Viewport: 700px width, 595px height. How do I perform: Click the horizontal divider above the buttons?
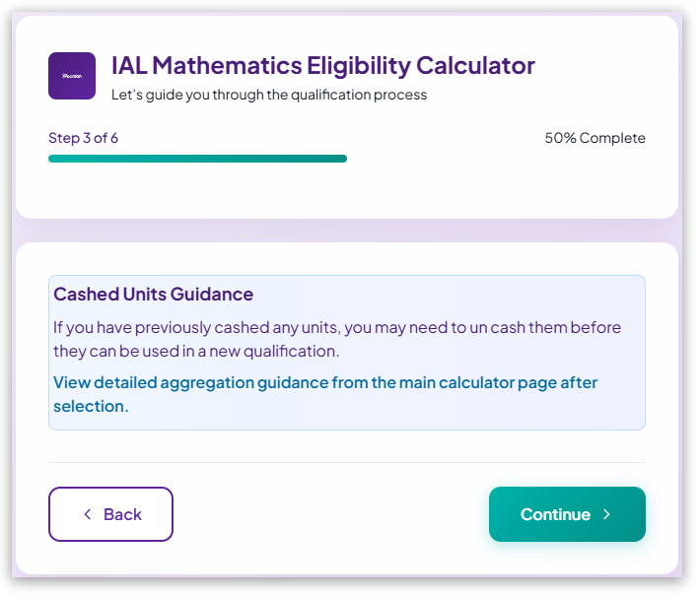coord(347,462)
